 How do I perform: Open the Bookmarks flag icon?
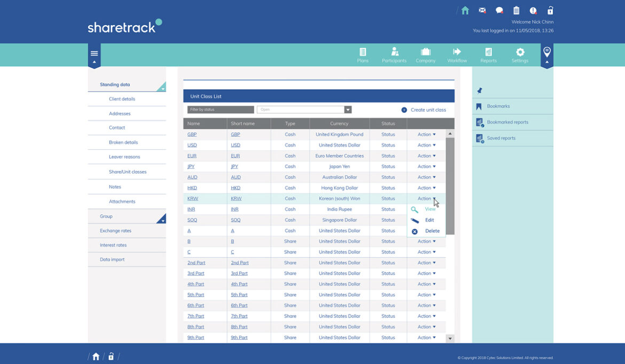(x=478, y=106)
